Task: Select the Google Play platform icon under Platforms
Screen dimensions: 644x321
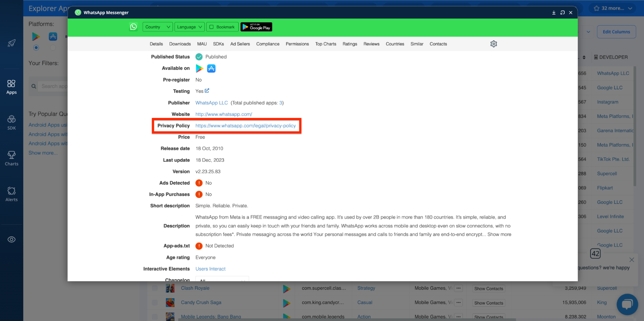Action: tap(36, 36)
